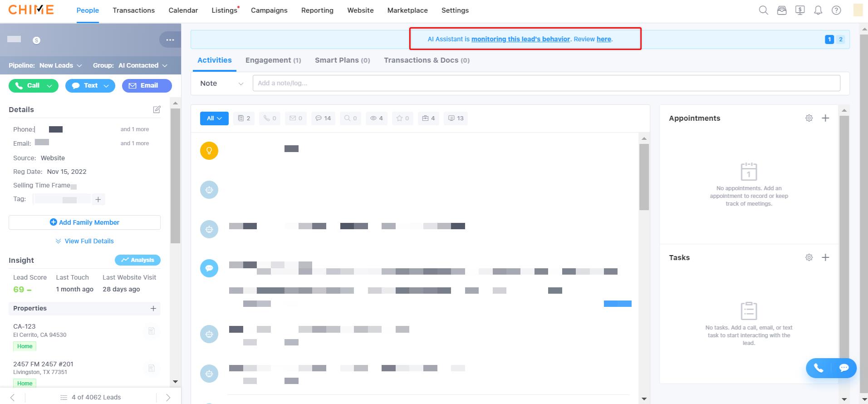Filter activities by texts count 14
868x404 pixels.
point(324,118)
